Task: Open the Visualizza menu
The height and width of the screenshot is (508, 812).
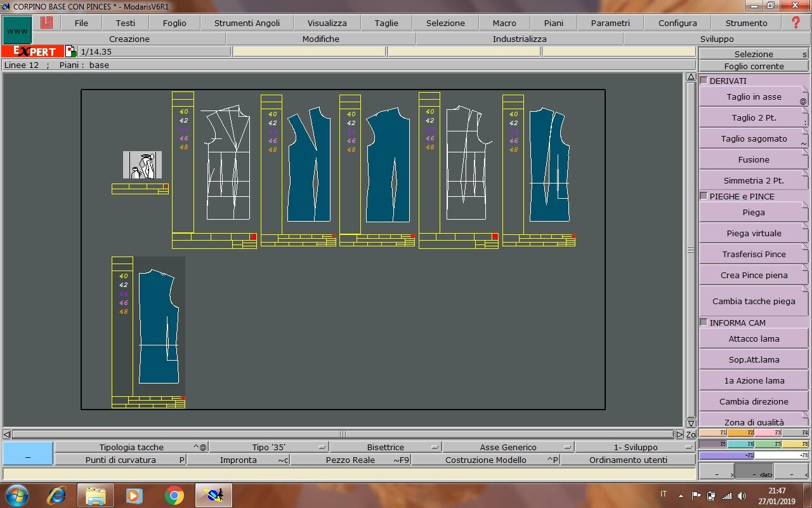Action: (x=327, y=23)
